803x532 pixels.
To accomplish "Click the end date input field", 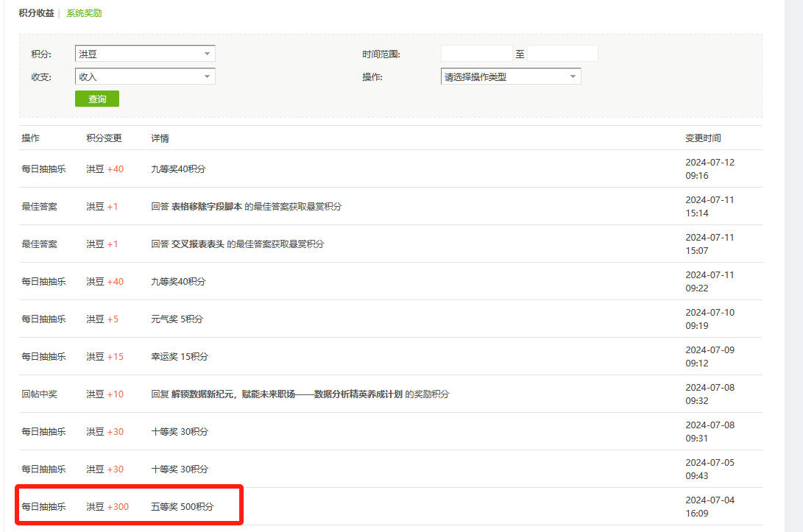I will click(x=562, y=54).
